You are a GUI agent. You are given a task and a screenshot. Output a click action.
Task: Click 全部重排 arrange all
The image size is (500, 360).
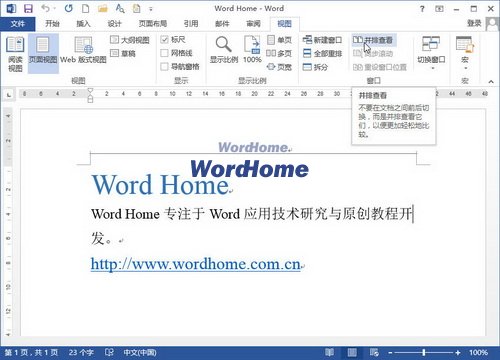[322, 53]
